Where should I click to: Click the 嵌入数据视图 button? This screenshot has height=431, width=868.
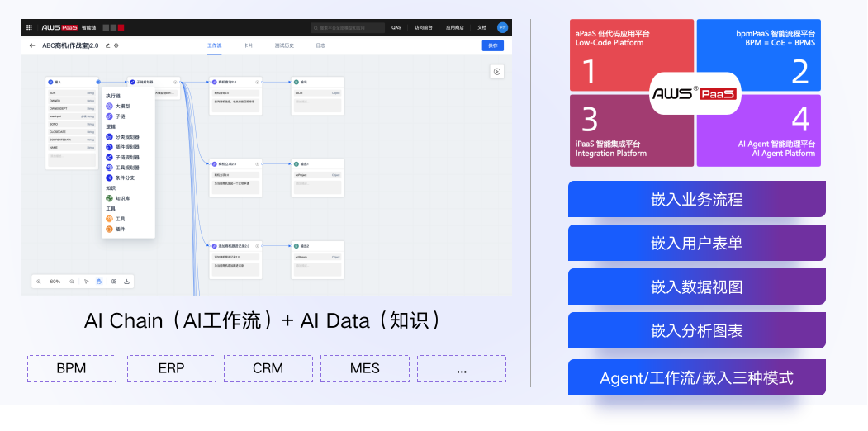(697, 287)
